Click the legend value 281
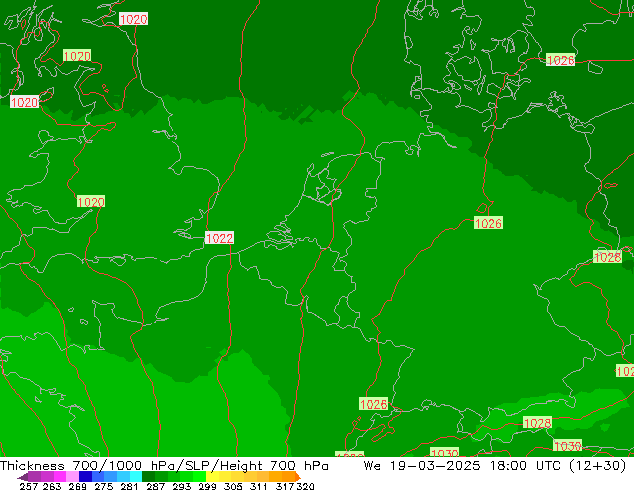634x490 pixels. [129, 486]
